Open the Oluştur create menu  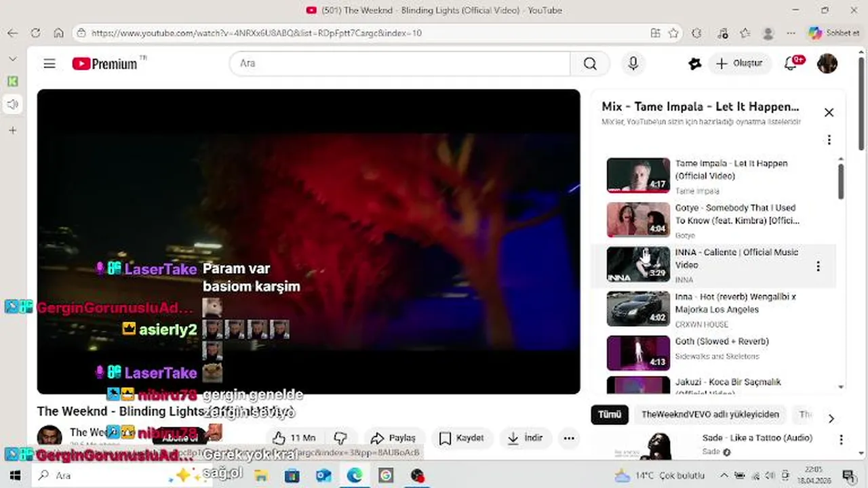[739, 63]
